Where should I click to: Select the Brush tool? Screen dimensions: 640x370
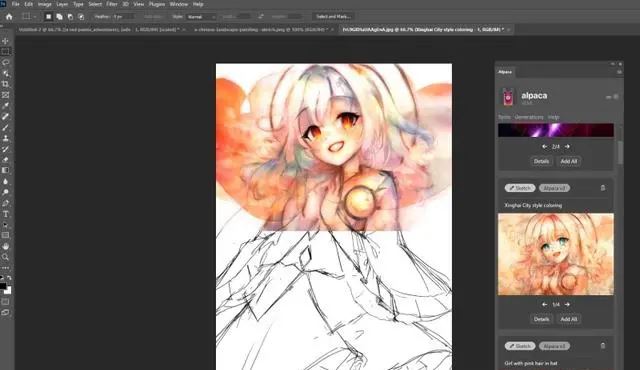click(5, 128)
